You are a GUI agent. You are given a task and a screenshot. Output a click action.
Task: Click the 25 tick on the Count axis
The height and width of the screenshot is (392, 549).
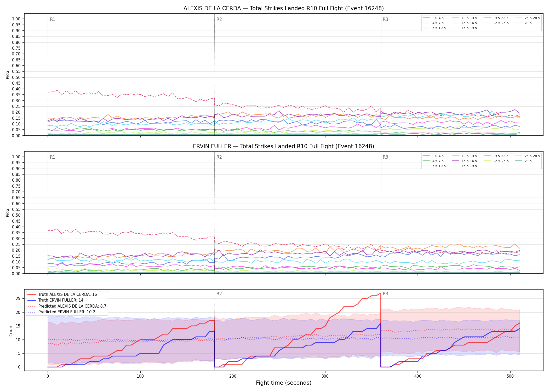(18, 298)
